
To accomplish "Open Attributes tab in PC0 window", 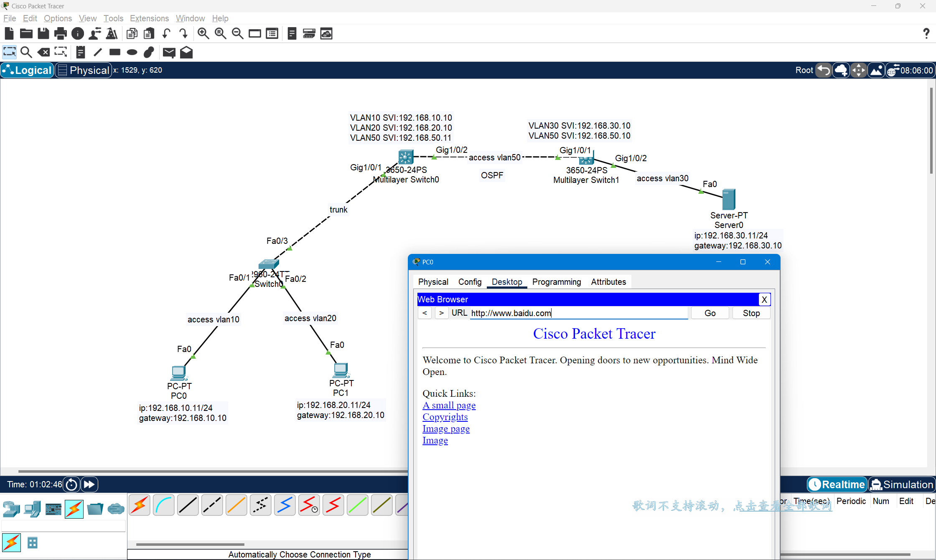I will (x=608, y=282).
